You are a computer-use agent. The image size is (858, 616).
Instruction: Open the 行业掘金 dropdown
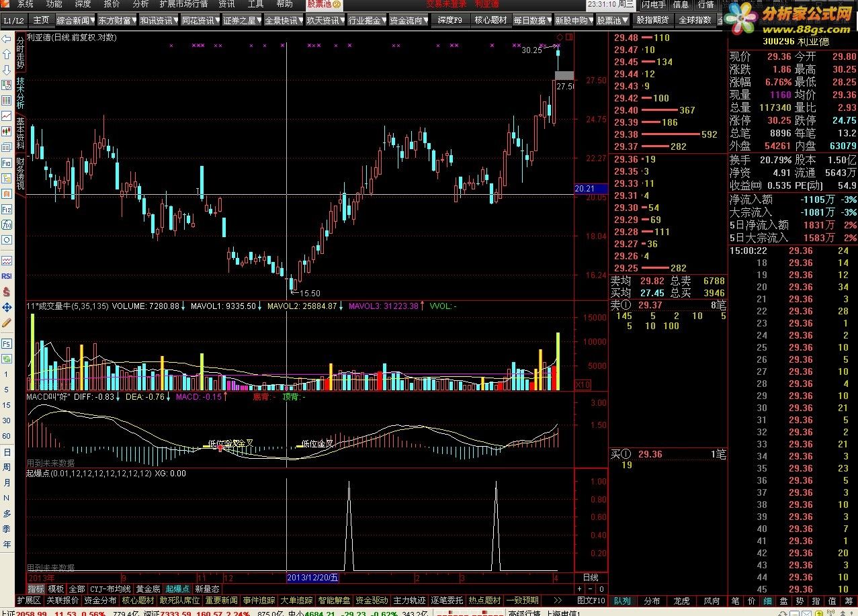pyautogui.click(x=367, y=20)
